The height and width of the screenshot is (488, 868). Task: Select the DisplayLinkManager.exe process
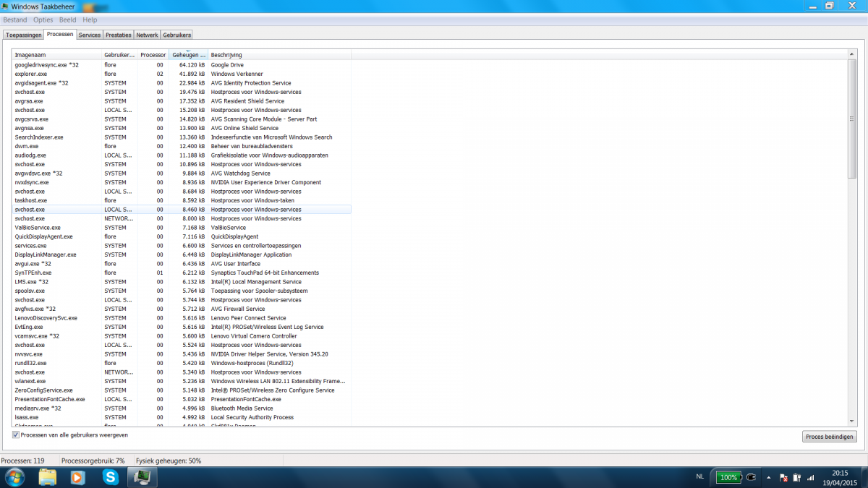click(x=182, y=254)
